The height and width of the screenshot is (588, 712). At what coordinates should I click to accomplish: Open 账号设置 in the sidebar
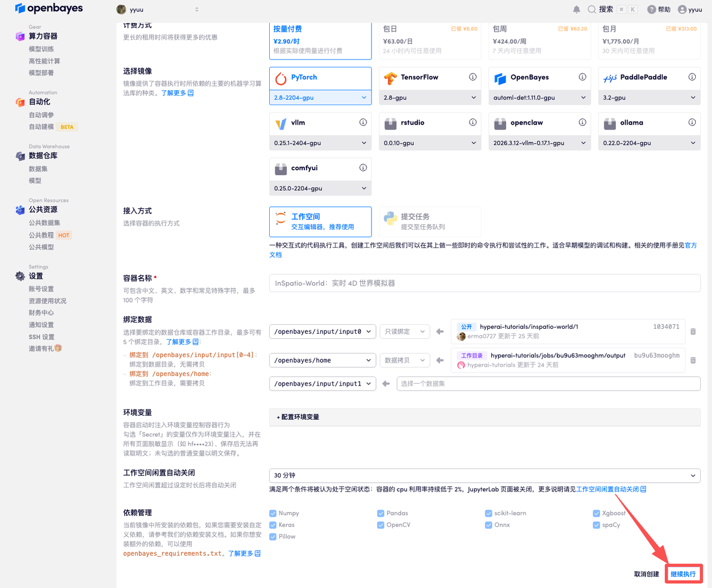41,289
